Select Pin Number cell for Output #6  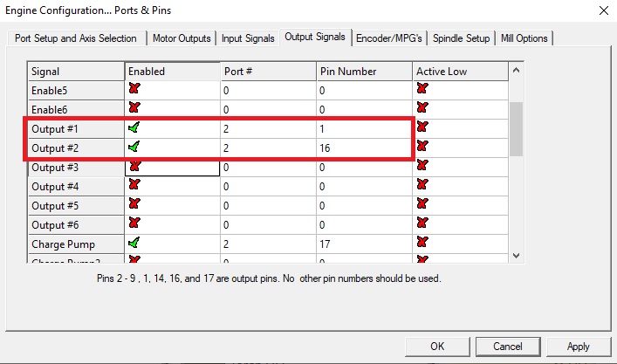[x=365, y=225]
